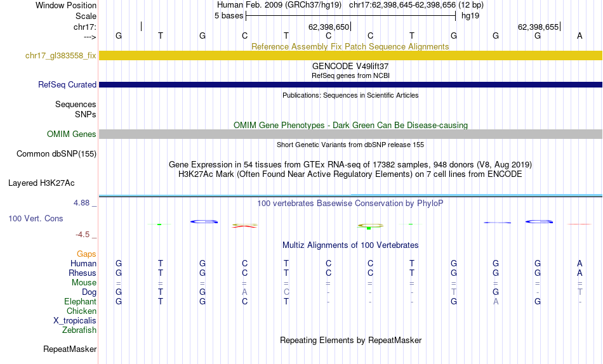Click the chr17_gl383558_fix track label
603x364 pixels.
pos(61,55)
